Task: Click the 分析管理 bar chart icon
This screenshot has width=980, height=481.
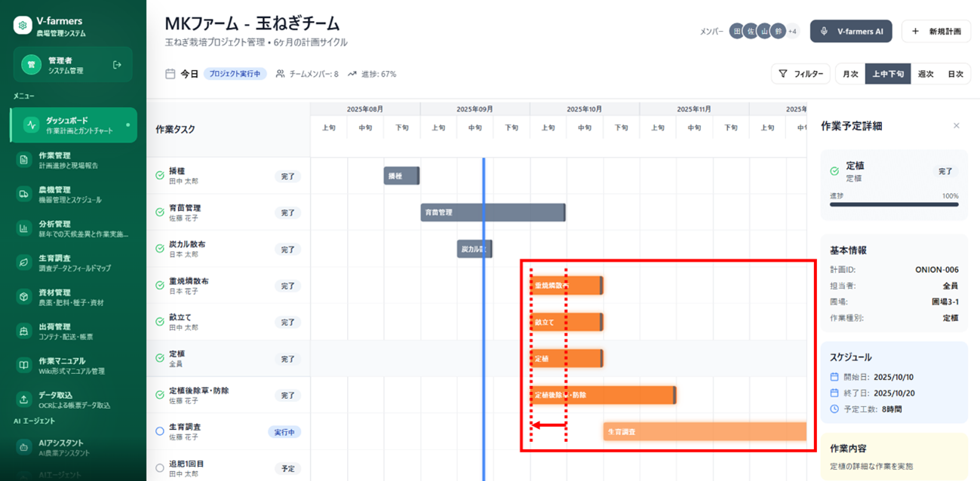Action: [24, 228]
